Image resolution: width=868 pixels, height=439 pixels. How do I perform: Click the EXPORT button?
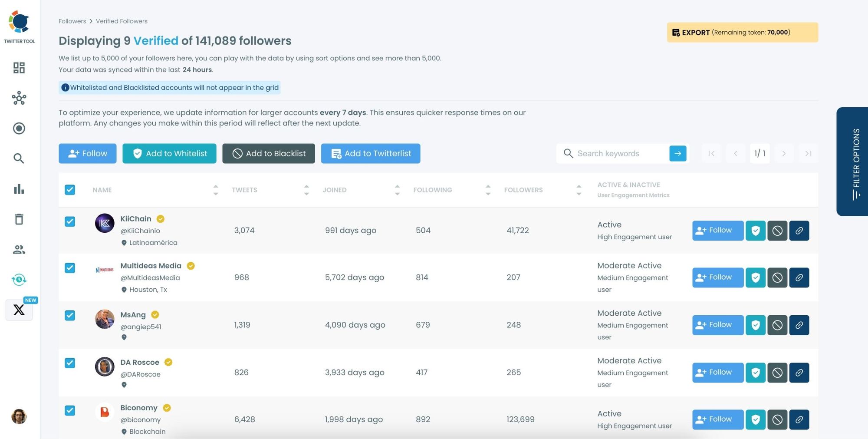(742, 32)
